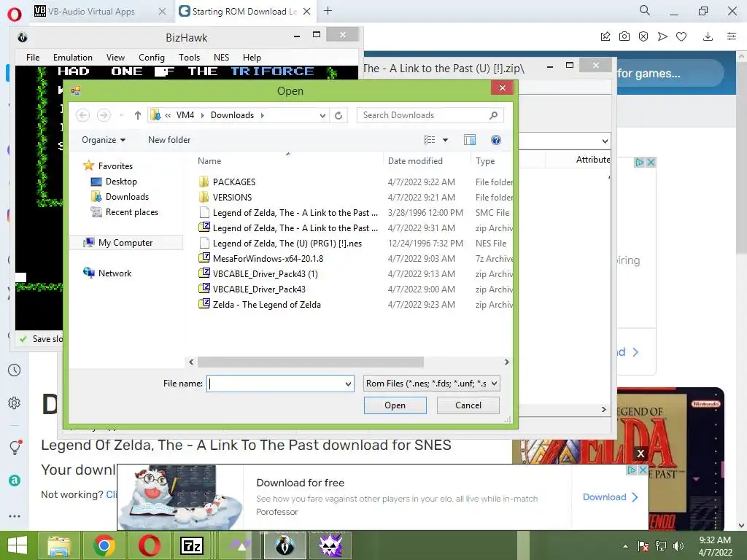Select Legend of Zelda, The (U) (PRG1) [!].nes
The width and height of the screenshot is (747, 560).
[287, 244]
